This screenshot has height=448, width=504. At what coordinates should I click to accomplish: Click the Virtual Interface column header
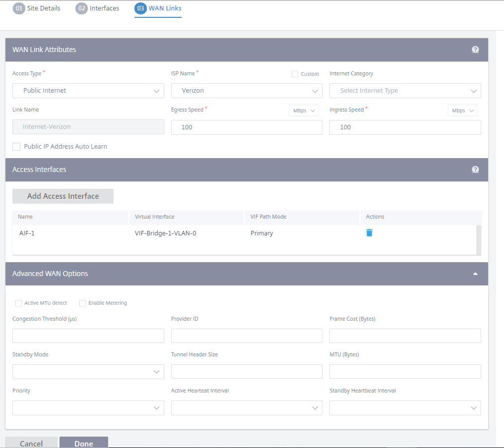click(x=187, y=217)
